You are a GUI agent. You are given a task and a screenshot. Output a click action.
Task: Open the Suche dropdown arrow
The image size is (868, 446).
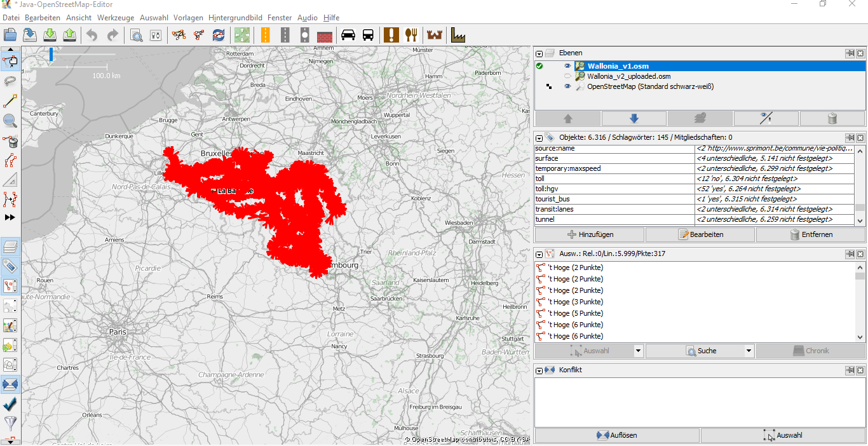tap(749, 351)
